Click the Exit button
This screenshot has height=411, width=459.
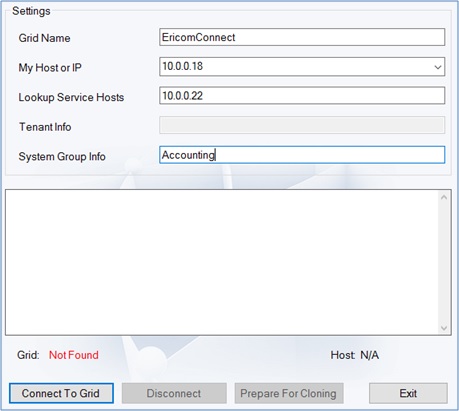pyautogui.click(x=408, y=393)
